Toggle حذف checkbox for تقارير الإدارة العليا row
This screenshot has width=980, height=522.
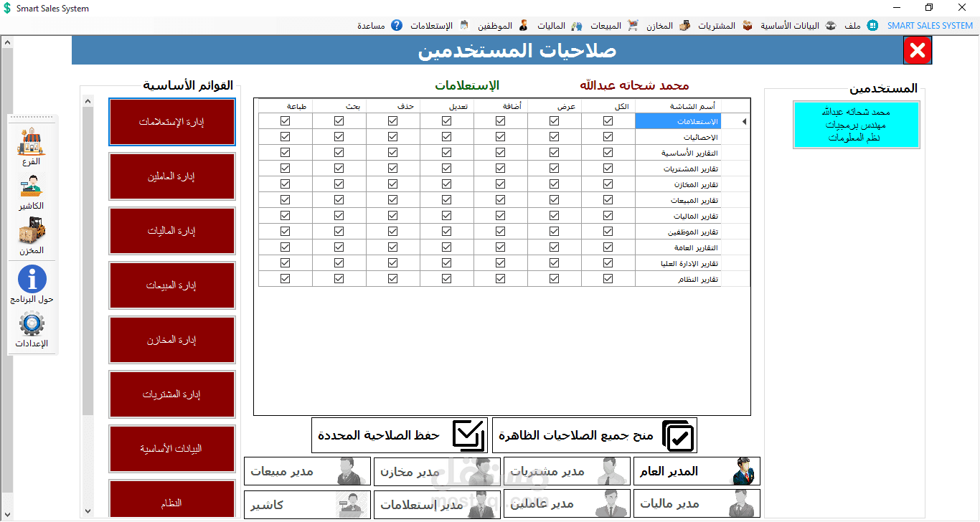coord(392,263)
